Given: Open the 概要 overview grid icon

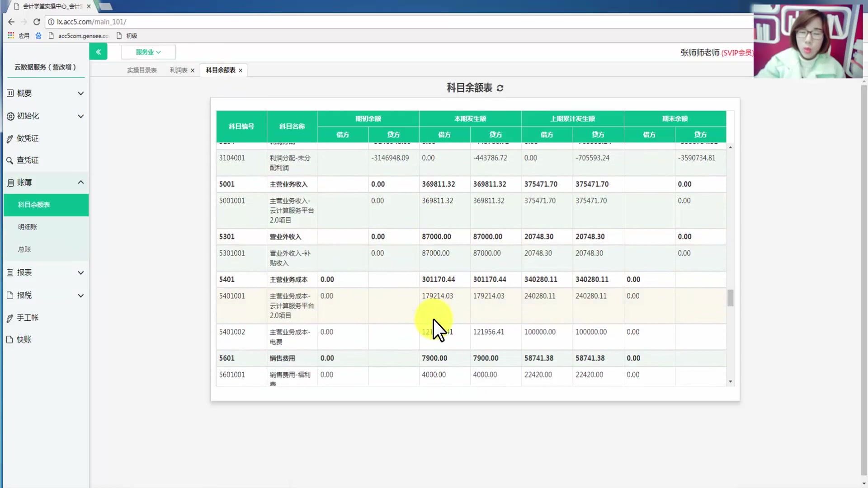Looking at the screenshot, I should pos(10,93).
